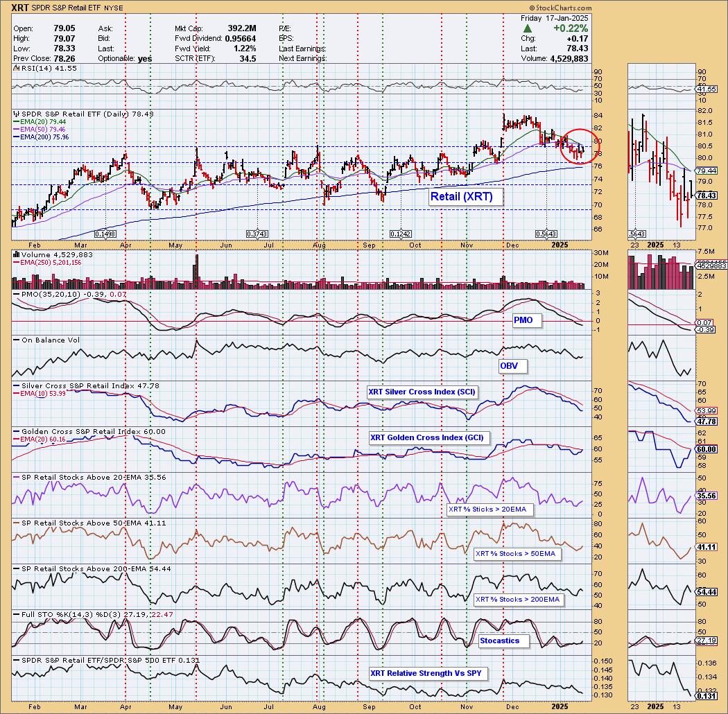728x714 pixels.
Task: Click the Fwd Yield value 1.22%
Action: pos(244,49)
